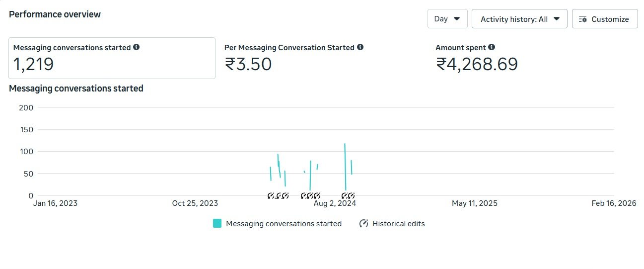644x269 pixels.
Task: Click info icon next to Amount spent
Action: (492, 47)
